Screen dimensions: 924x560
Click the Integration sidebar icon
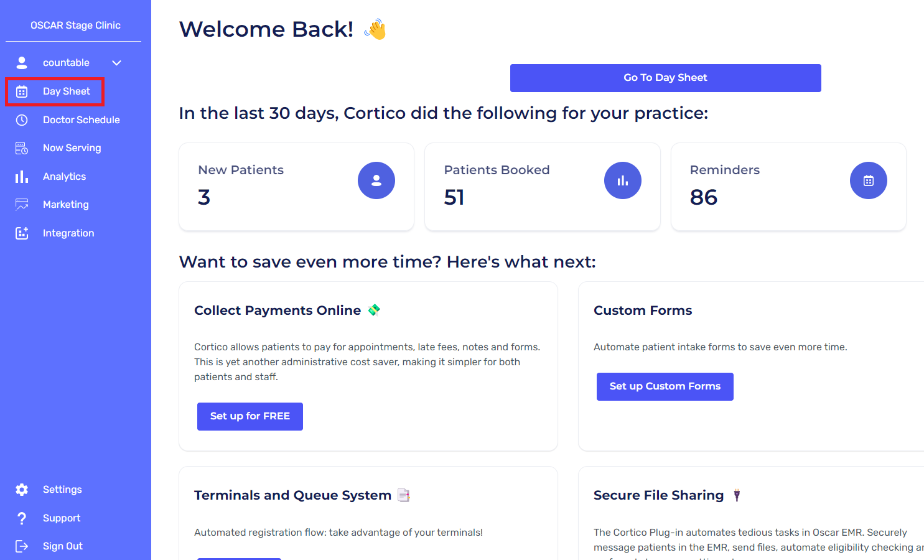point(22,233)
